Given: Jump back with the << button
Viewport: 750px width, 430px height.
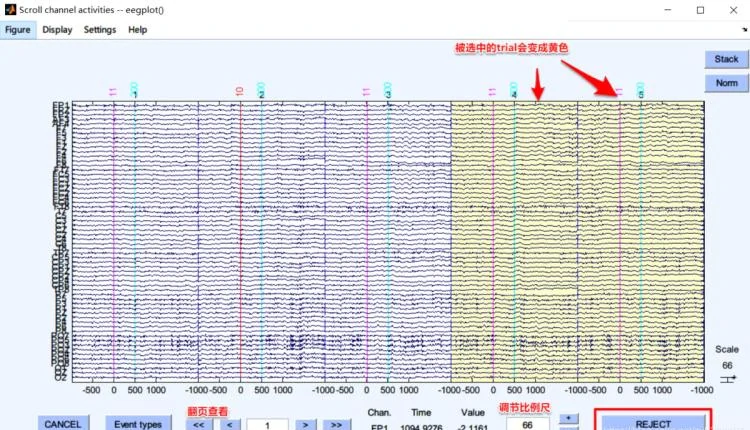Looking at the screenshot, I should (x=198, y=424).
